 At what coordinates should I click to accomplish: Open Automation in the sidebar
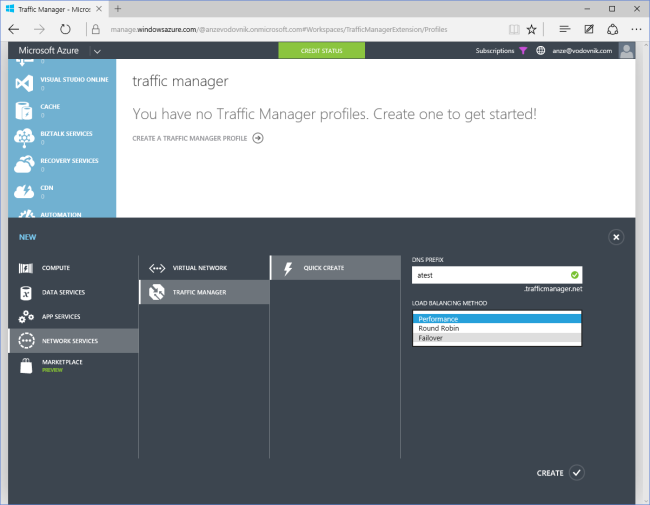62,214
